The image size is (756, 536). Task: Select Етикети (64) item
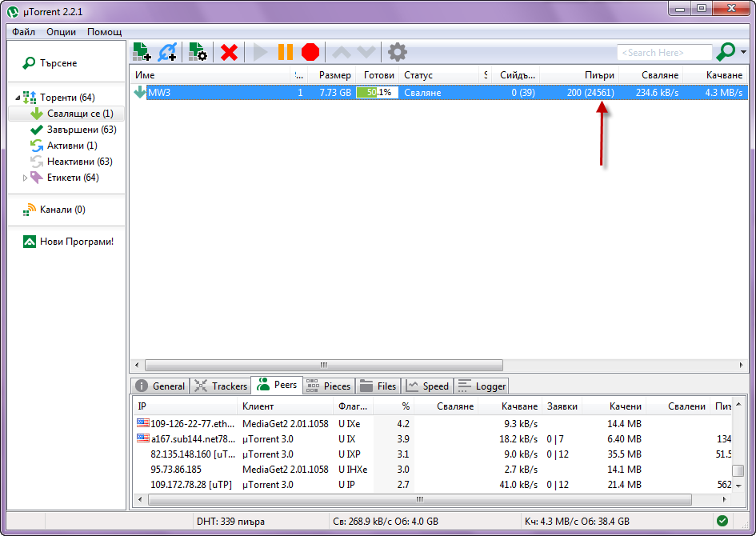pos(73,178)
